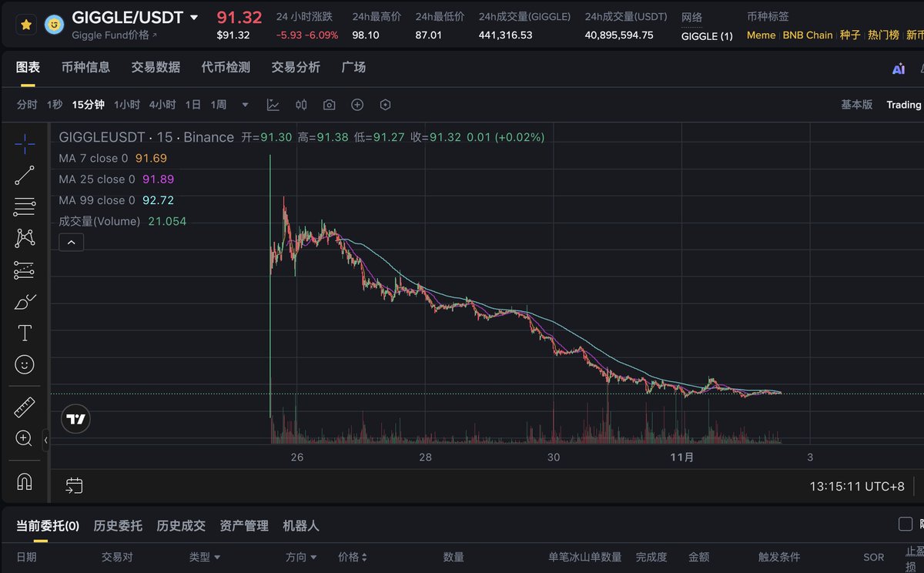
Task: Open the Giggle Fund价格 link
Action: click(x=114, y=35)
